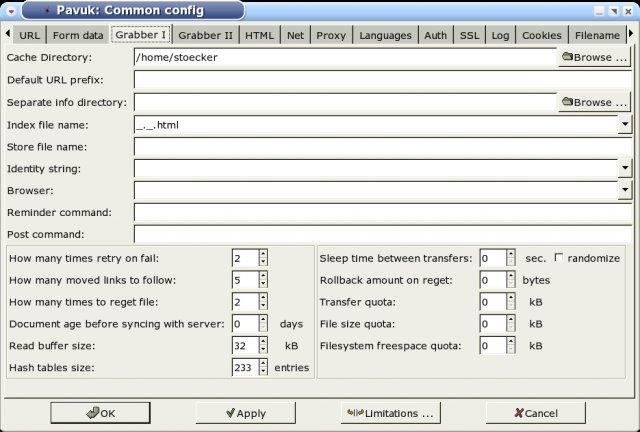Switch to the Net tab

coord(296,36)
